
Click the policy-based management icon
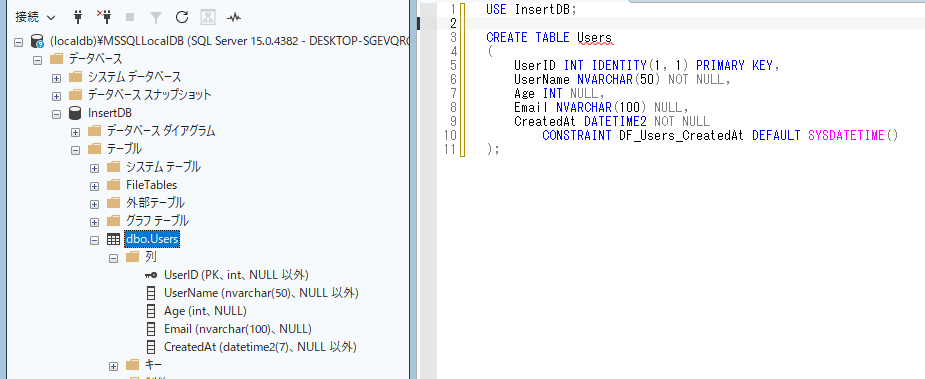pos(208,18)
